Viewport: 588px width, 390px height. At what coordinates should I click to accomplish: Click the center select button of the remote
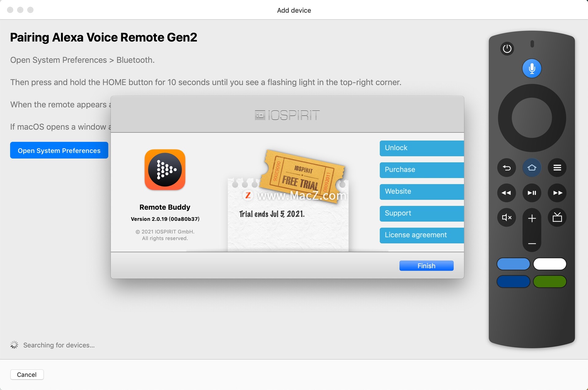click(532, 118)
